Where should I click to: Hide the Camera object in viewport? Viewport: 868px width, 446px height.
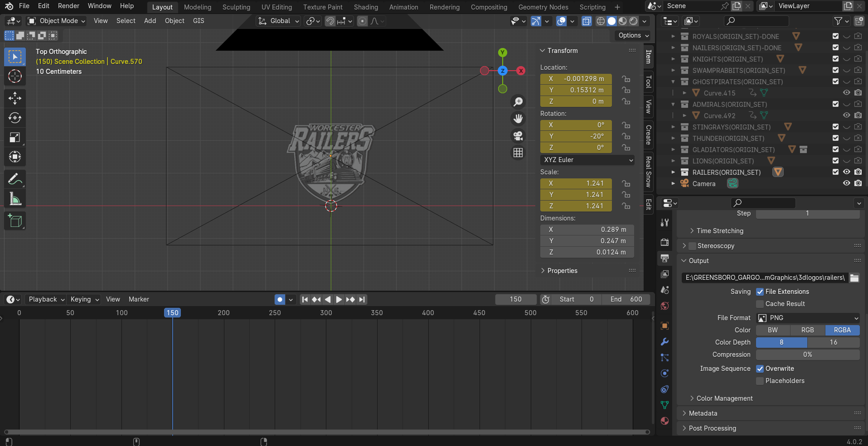[x=846, y=183]
